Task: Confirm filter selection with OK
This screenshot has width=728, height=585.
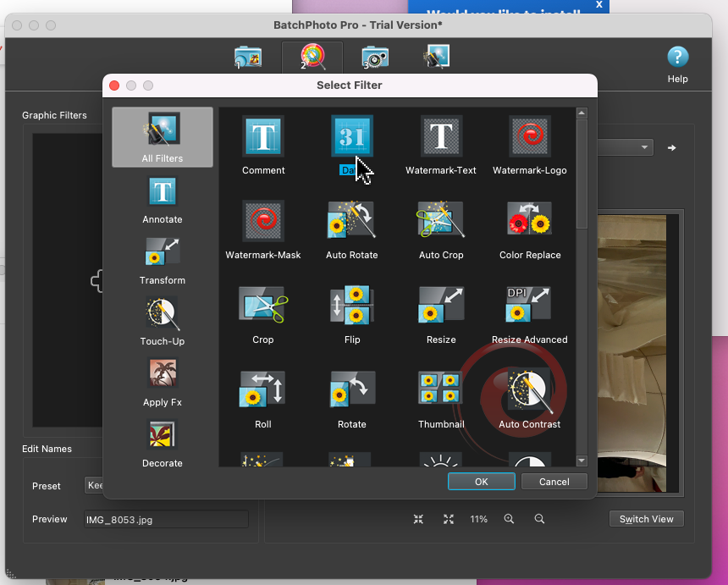Action: (482, 482)
